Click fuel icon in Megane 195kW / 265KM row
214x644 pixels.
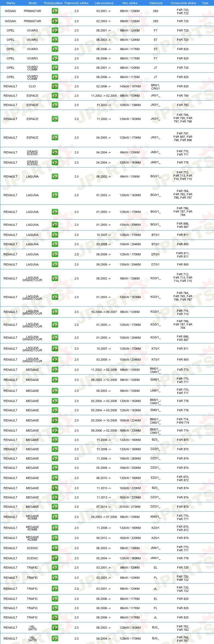click(x=55, y=458)
